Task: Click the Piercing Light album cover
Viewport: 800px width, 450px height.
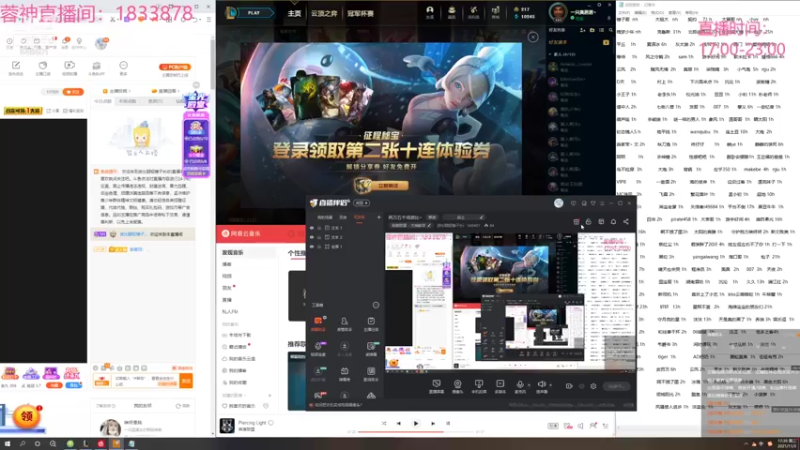Action: tap(227, 426)
